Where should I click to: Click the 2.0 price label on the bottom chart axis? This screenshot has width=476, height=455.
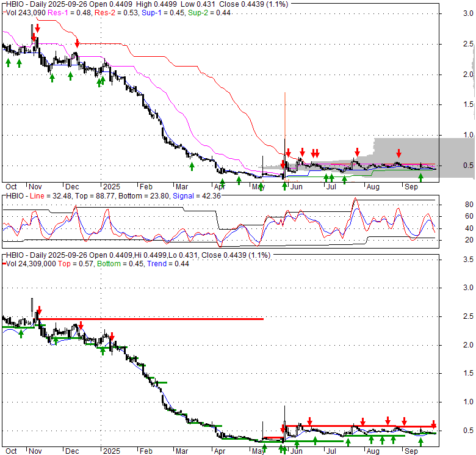point(468,345)
